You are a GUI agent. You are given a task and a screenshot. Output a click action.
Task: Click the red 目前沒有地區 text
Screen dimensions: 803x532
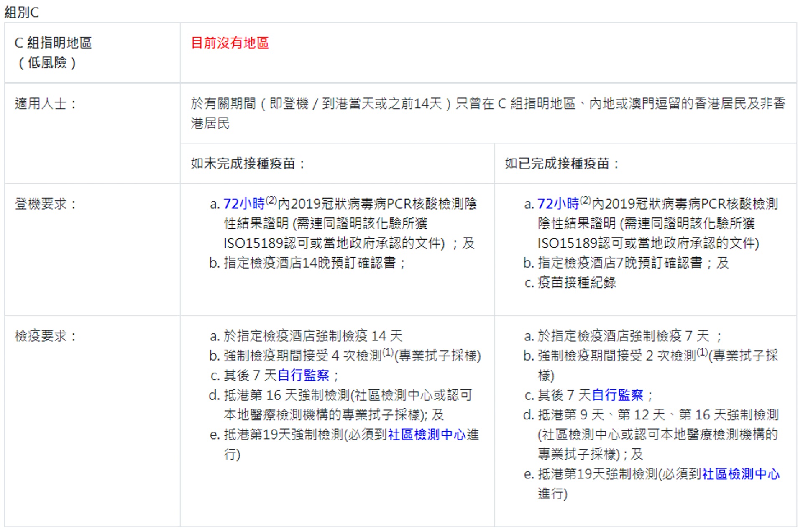230,43
